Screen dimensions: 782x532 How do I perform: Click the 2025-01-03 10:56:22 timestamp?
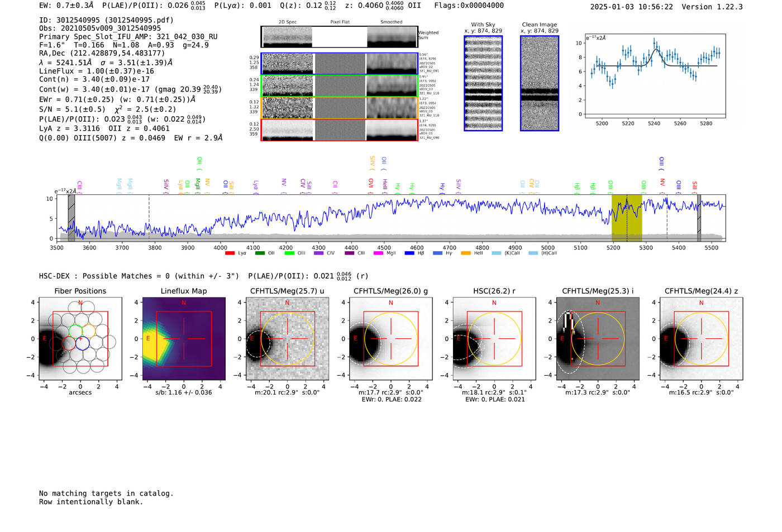point(632,7)
